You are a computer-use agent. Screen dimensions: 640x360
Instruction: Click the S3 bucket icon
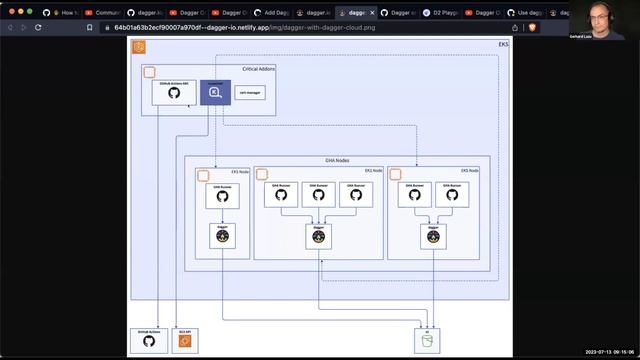tap(427, 341)
